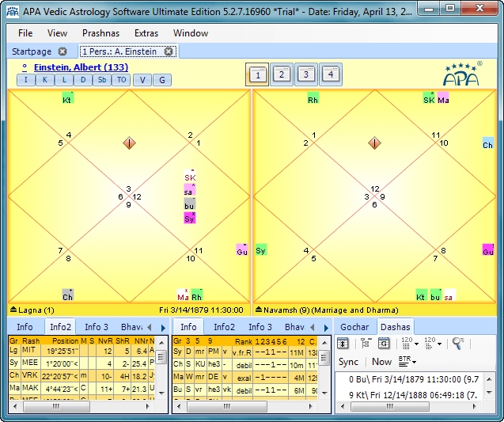Click the TO toolbar button
The image size is (504, 422).
(x=121, y=80)
